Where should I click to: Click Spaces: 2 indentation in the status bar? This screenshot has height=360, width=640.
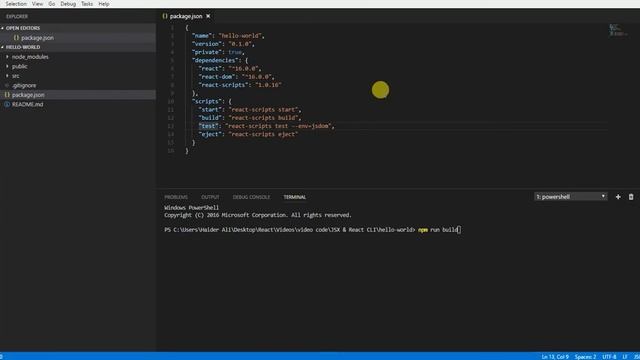(585, 357)
